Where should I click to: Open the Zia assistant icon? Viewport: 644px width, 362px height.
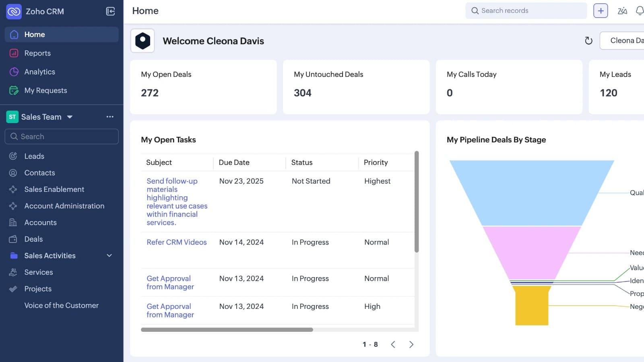622,11
